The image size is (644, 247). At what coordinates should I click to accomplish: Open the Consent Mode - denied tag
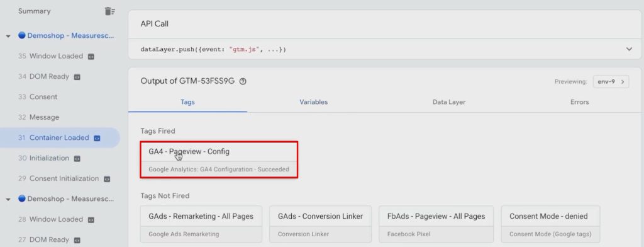point(550,224)
